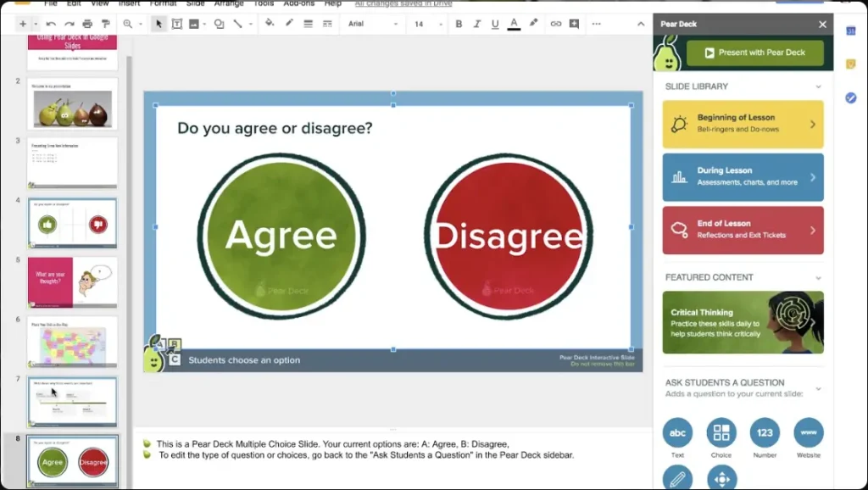Select the Choice question type icon

pyautogui.click(x=722, y=432)
